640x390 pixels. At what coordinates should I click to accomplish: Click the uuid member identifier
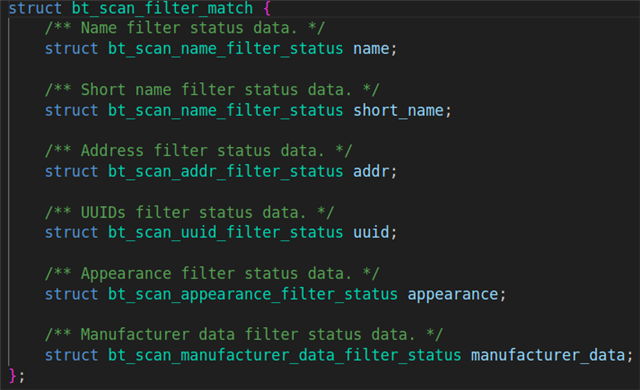pos(371,233)
